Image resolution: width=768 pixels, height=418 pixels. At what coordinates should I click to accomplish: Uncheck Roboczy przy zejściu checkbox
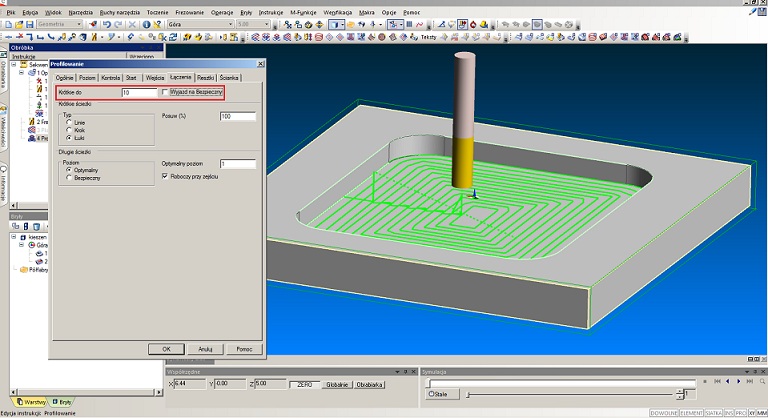pyautogui.click(x=165, y=176)
